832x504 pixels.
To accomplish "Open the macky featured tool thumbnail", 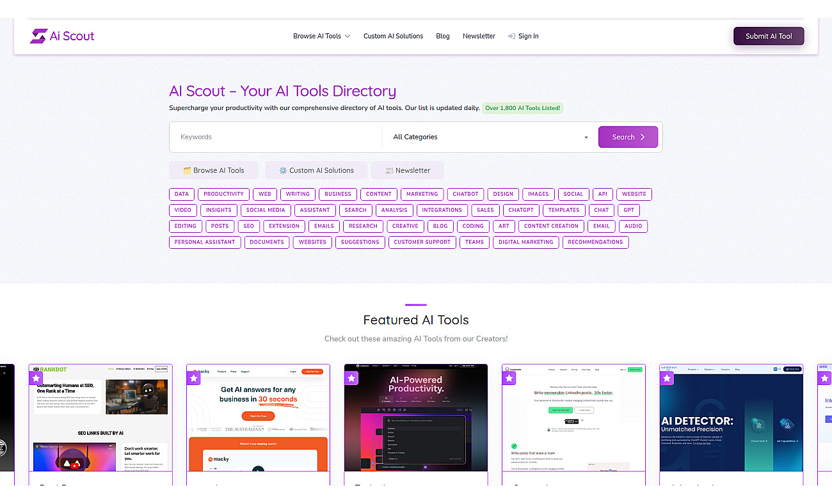I will pos(258,418).
